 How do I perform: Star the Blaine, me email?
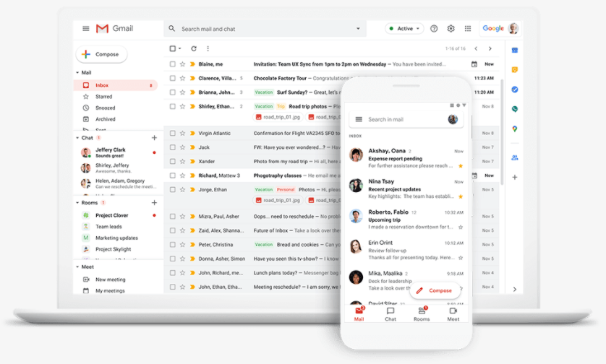click(182, 64)
